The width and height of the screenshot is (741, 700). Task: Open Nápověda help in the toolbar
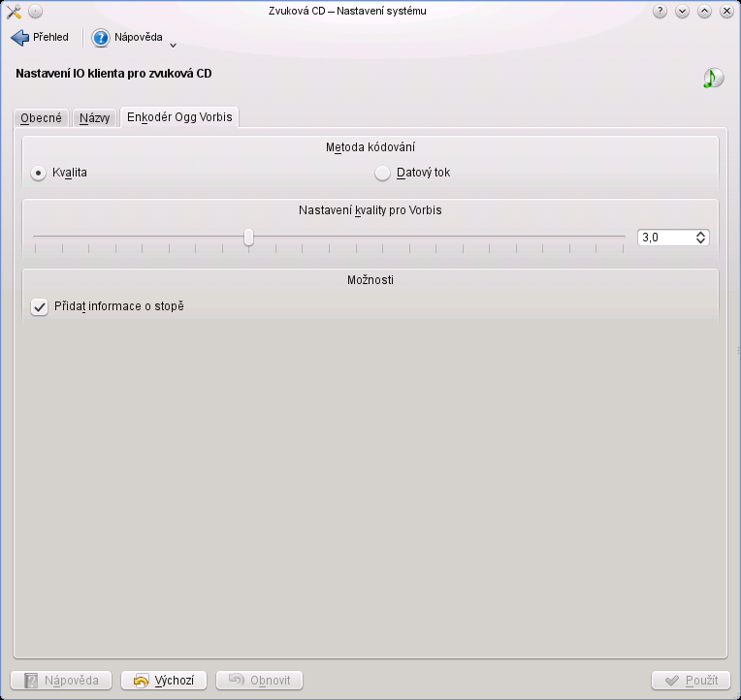(127, 37)
